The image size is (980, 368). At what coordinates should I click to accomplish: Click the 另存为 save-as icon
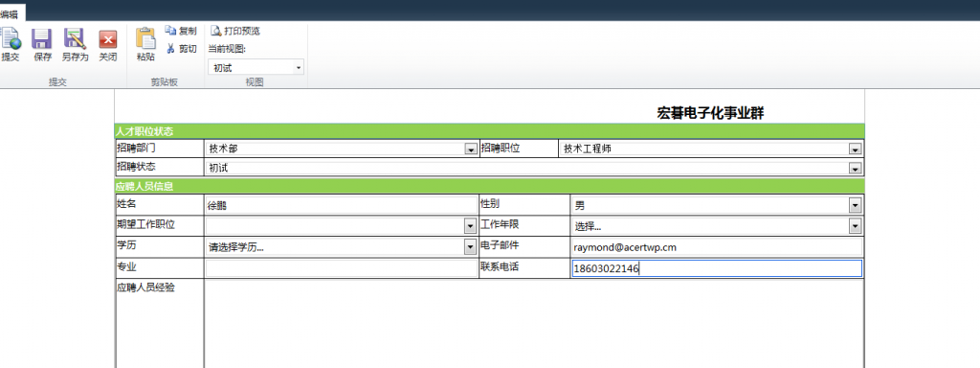point(75,38)
